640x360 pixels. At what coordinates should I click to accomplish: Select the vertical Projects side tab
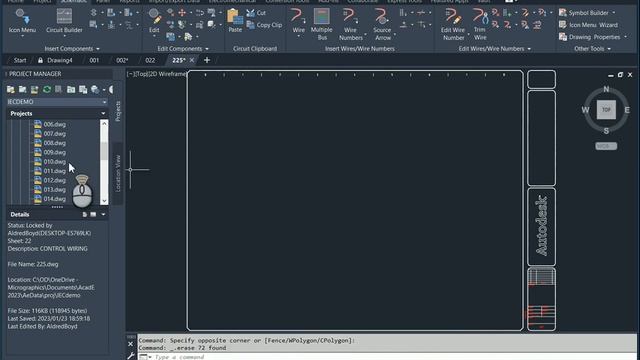118,111
